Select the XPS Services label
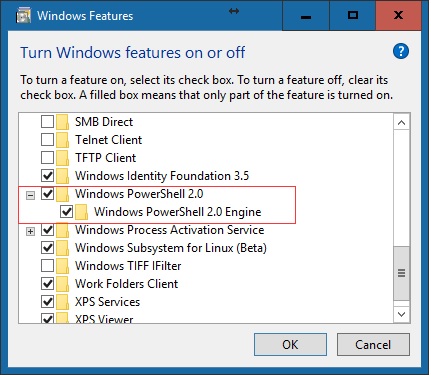This screenshot has height=375, width=431. click(108, 302)
